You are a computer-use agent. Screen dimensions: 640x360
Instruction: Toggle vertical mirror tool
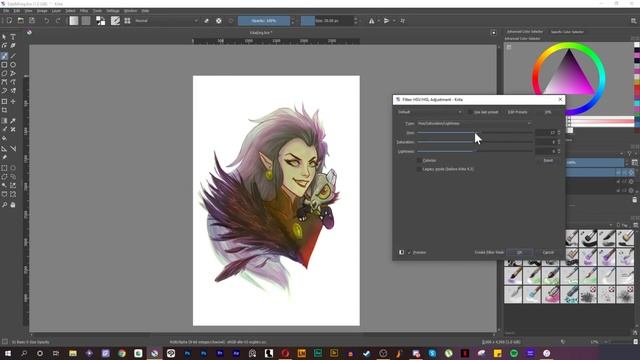pos(387,21)
